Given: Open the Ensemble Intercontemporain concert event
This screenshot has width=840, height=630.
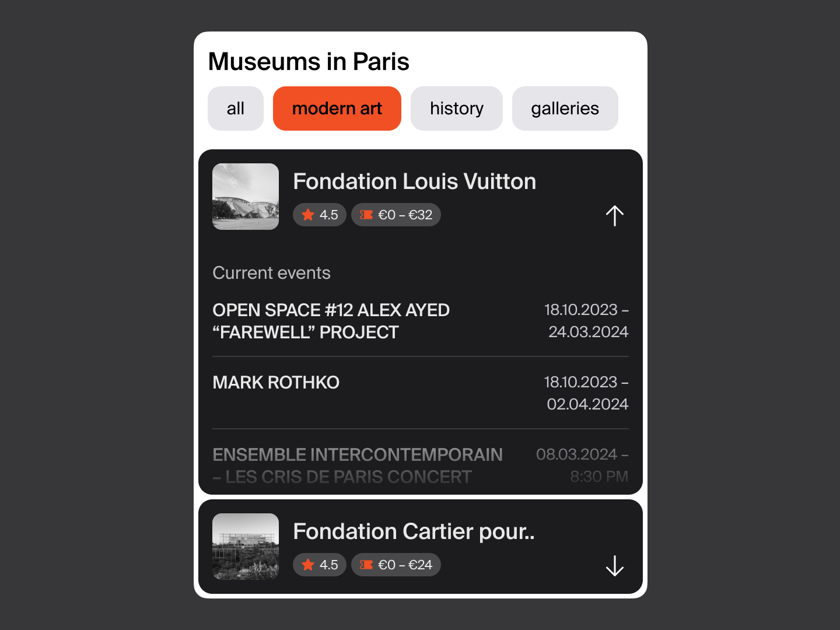Looking at the screenshot, I should [x=357, y=465].
